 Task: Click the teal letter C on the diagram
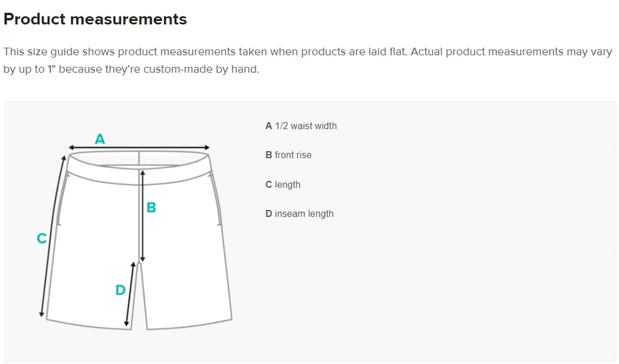point(41,238)
